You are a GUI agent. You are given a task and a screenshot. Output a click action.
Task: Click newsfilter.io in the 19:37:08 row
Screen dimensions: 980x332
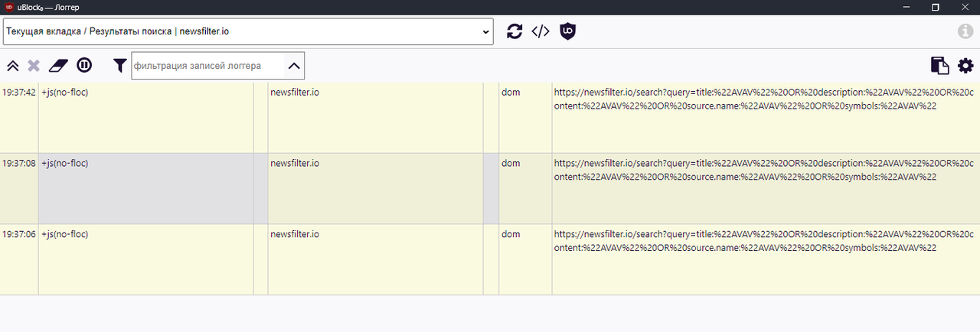[x=295, y=163]
